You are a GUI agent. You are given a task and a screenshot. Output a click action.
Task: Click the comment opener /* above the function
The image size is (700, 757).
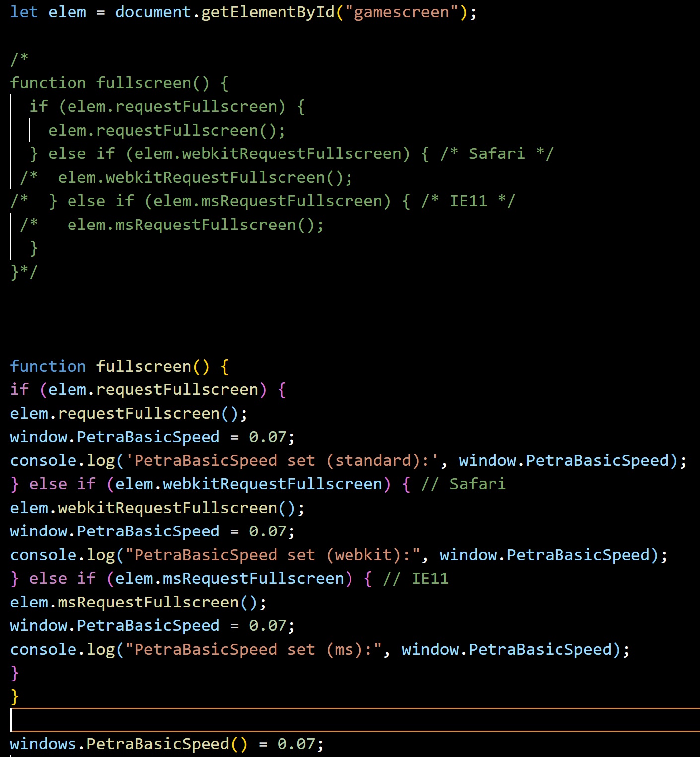coord(19,59)
